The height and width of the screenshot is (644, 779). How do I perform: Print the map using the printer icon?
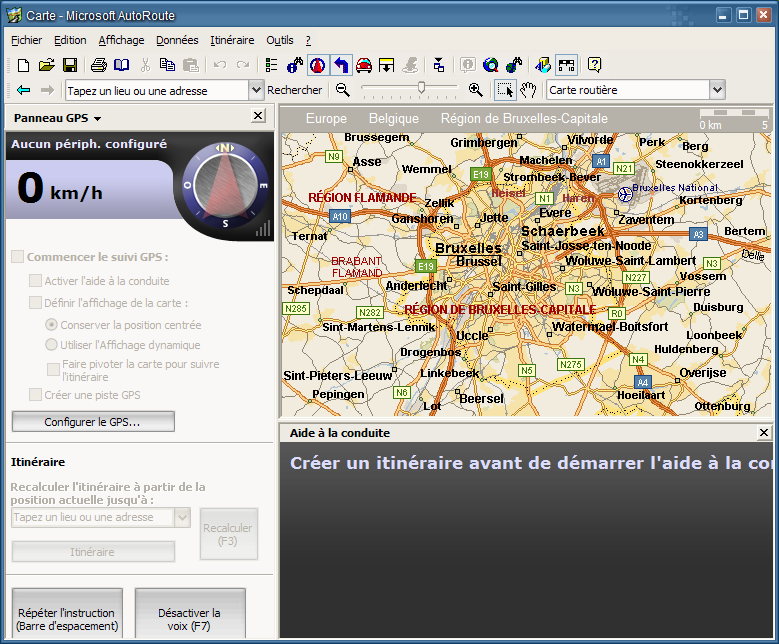[x=99, y=65]
